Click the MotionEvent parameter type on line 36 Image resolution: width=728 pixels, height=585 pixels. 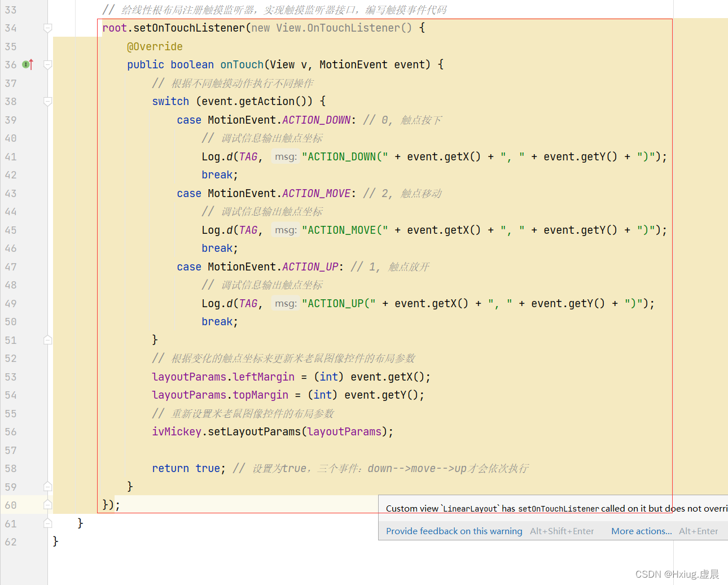(353, 65)
